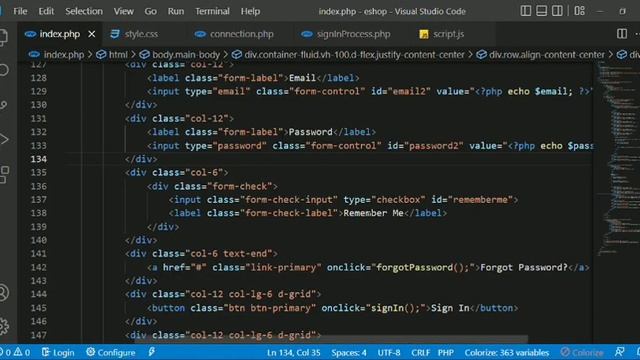The height and width of the screenshot is (360, 640).
Task: Click "forgotPassword();" in line 142
Action: click(423, 267)
